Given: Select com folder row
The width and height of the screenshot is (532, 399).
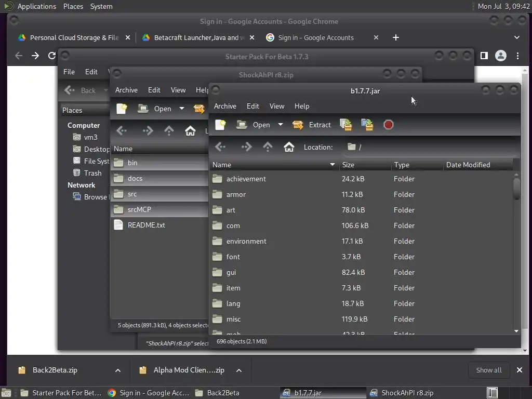Looking at the screenshot, I should (362, 225).
